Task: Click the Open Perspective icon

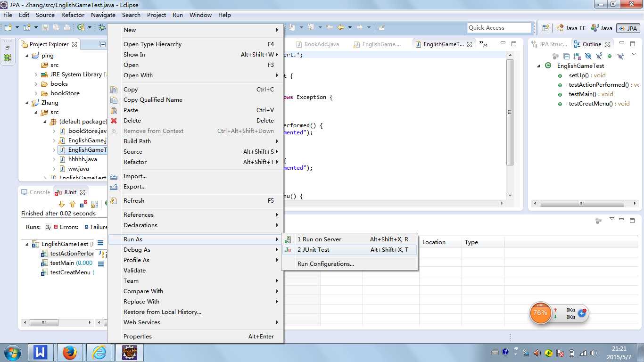Action: pyautogui.click(x=545, y=28)
